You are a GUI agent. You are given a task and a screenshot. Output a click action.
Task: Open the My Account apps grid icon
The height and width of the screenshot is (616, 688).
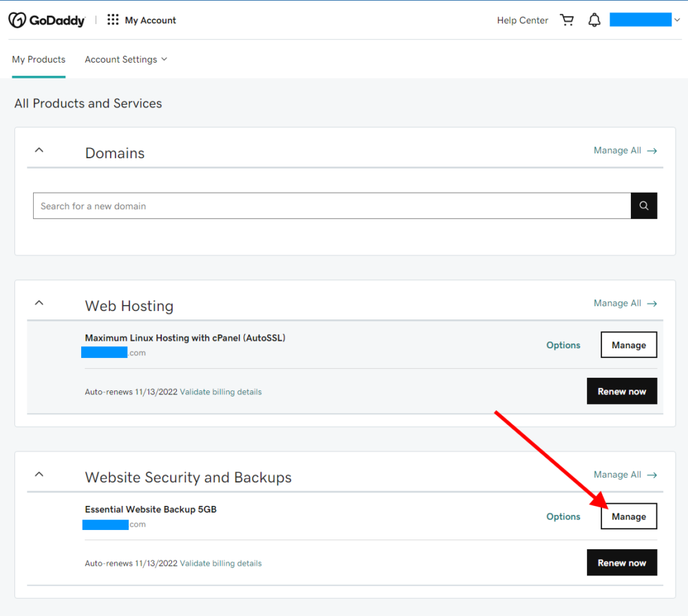(x=114, y=20)
